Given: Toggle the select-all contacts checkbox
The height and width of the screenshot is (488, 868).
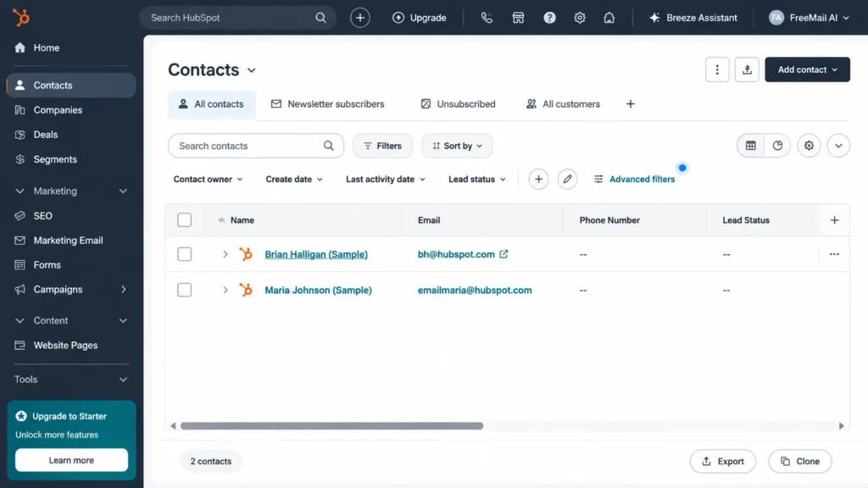Looking at the screenshot, I should click(x=184, y=220).
